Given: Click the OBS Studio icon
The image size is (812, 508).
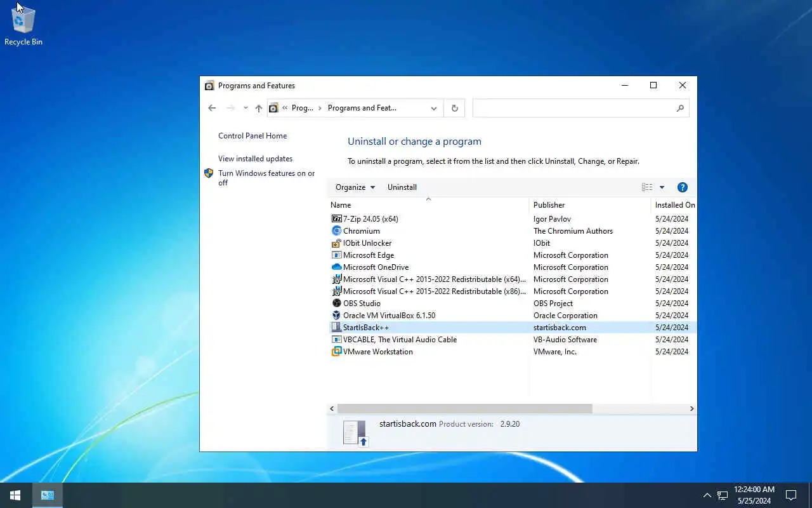Looking at the screenshot, I should [336, 304].
